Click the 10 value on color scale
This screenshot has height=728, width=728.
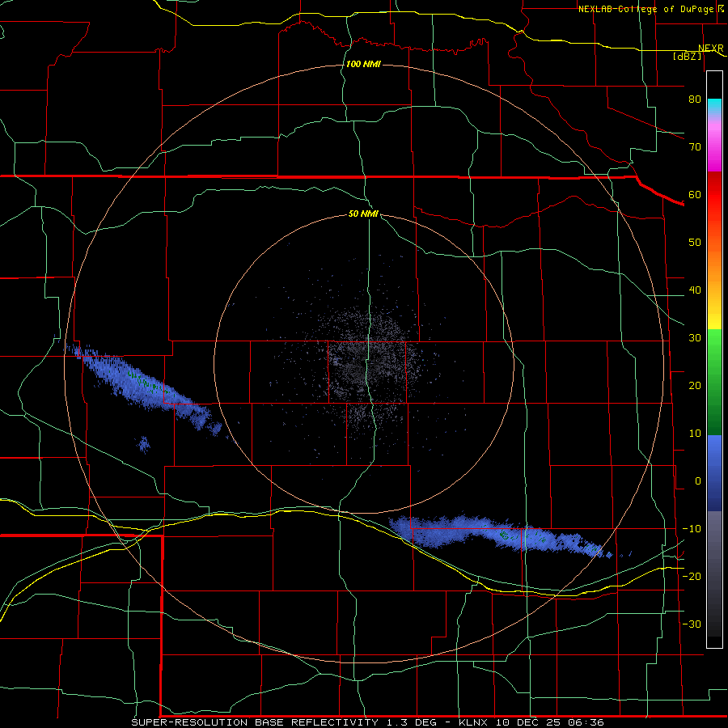pyautogui.click(x=695, y=434)
